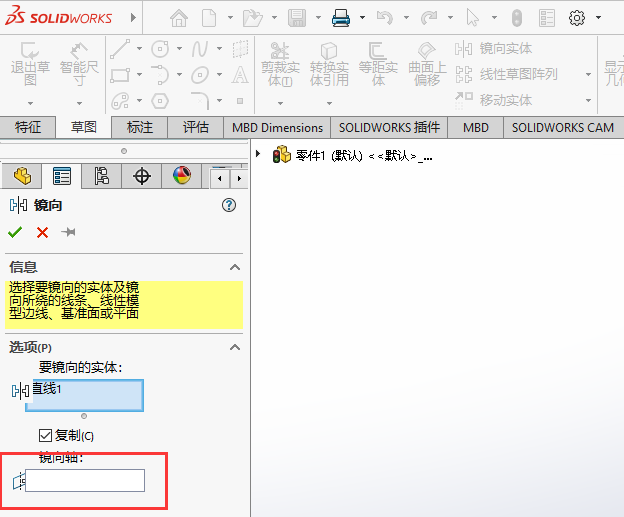The image size is (624, 517).
Task: Undo the last action
Action: pyautogui.click(x=385, y=18)
